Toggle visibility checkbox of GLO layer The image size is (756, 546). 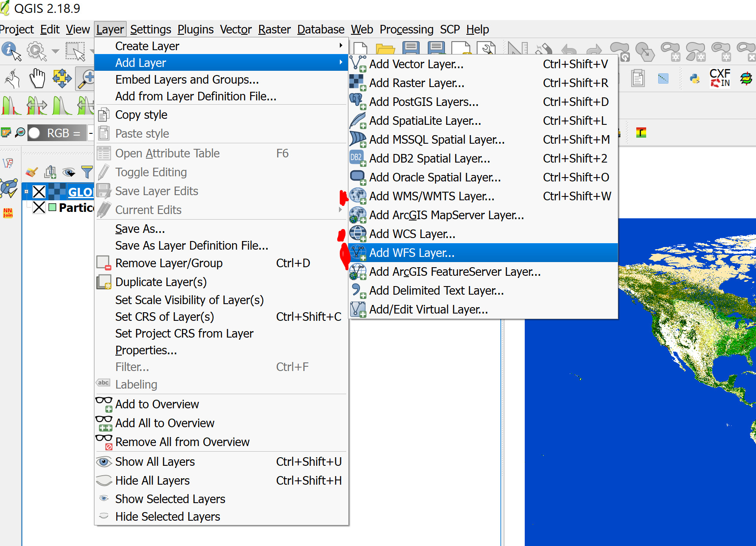coord(39,192)
